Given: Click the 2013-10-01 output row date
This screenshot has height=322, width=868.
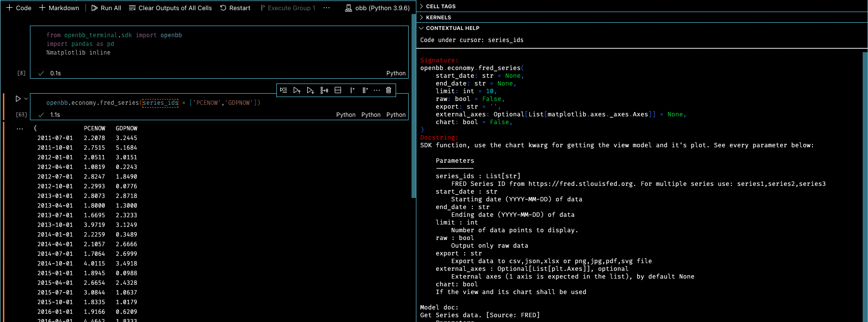Looking at the screenshot, I should point(55,225).
